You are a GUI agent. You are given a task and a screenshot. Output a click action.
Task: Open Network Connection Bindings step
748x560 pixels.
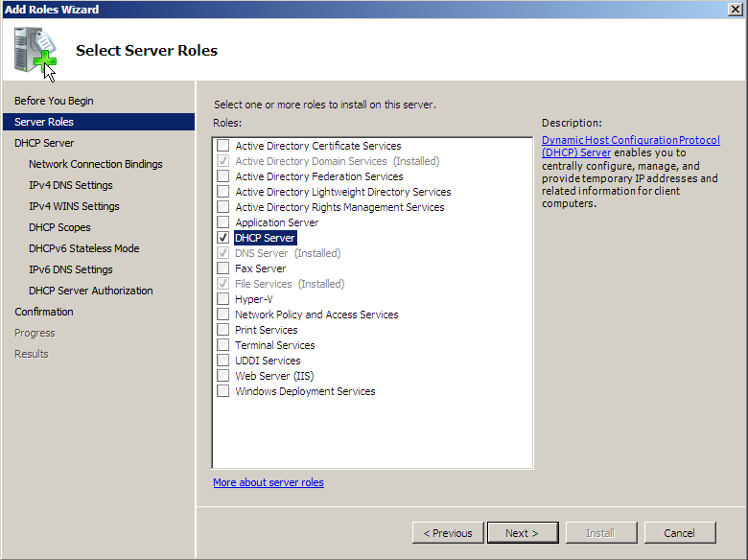coord(95,164)
